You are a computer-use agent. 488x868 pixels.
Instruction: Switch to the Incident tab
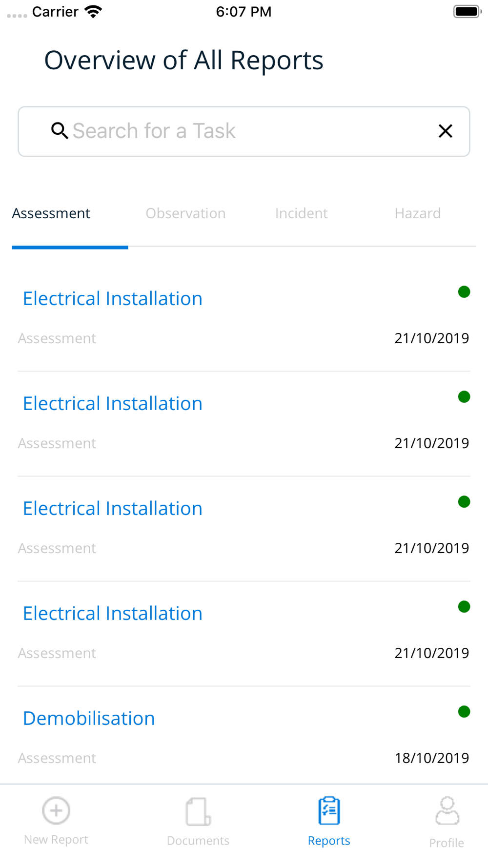pyautogui.click(x=301, y=213)
